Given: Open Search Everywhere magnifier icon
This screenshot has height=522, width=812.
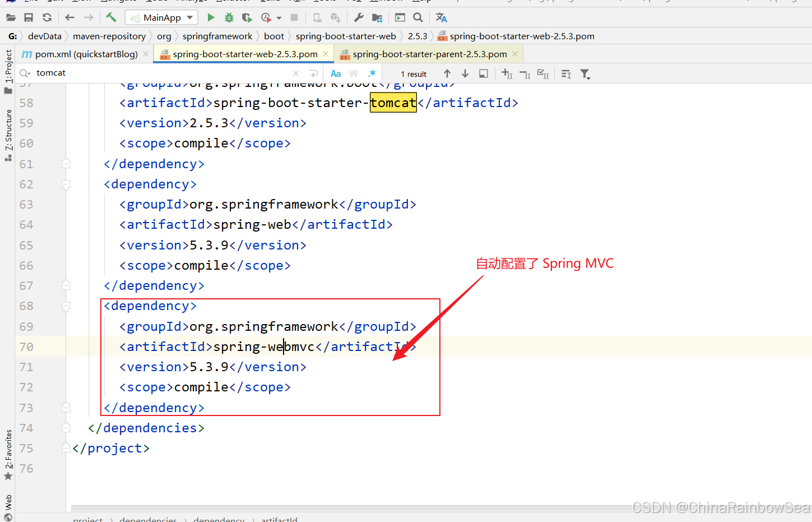Looking at the screenshot, I should pyautogui.click(x=418, y=17).
